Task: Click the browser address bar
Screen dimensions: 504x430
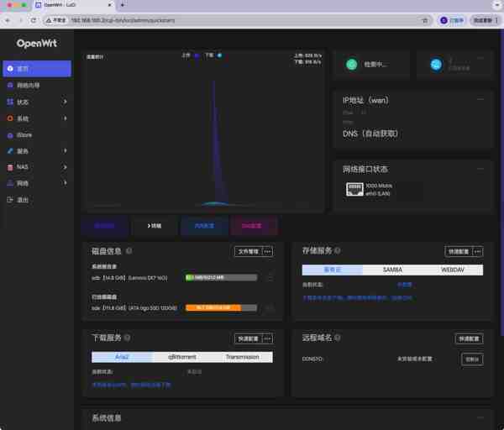Action: (x=235, y=20)
